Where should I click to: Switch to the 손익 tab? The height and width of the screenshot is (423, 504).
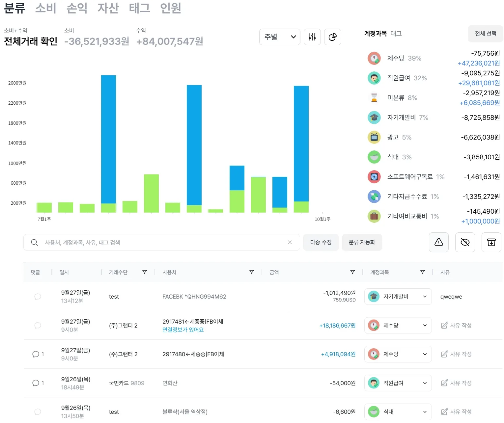tap(77, 8)
